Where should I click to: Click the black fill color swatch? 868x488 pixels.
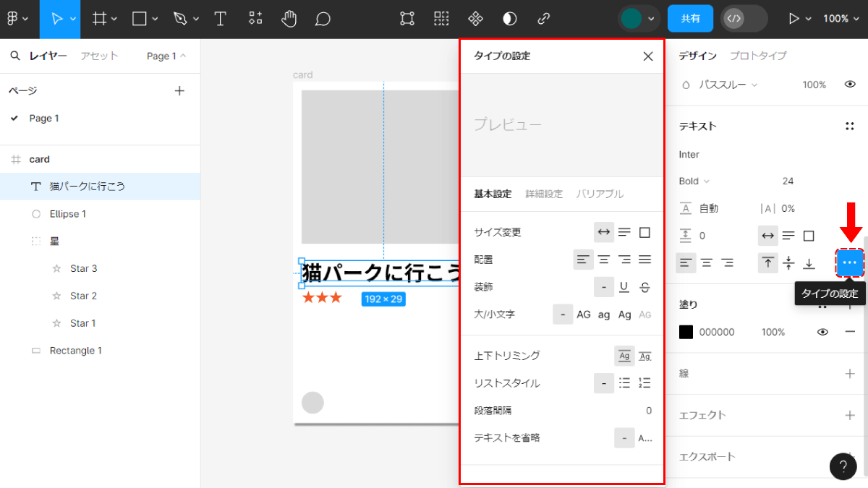(x=686, y=332)
